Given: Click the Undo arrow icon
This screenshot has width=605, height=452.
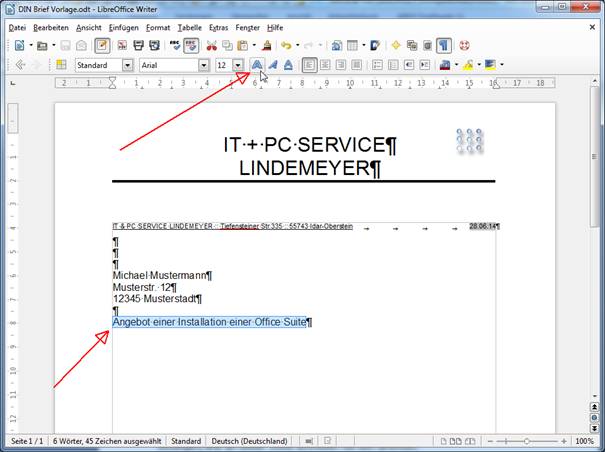Looking at the screenshot, I should tap(286, 46).
